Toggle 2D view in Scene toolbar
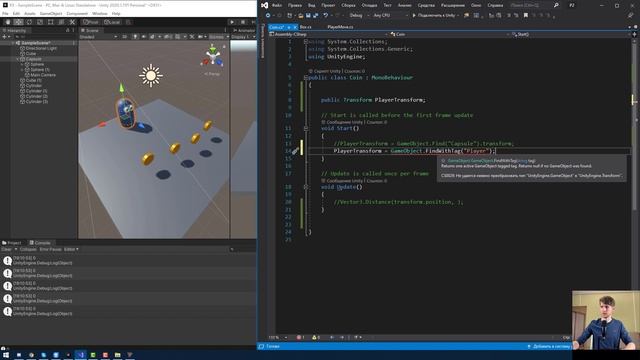The width and height of the screenshot is (640, 360). click(x=124, y=37)
